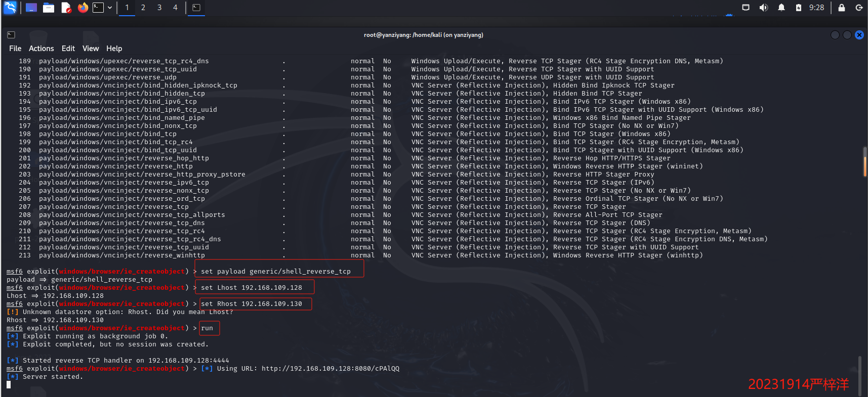This screenshot has height=397, width=868.
Task: Click the log out icon in panel
Action: (x=859, y=8)
